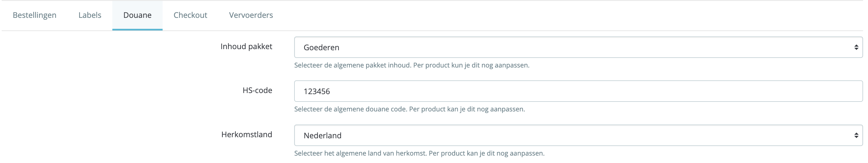The height and width of the screenshot is (163, 868).
Task: Select the Douane tab
Action: click(x=137, y=15)
